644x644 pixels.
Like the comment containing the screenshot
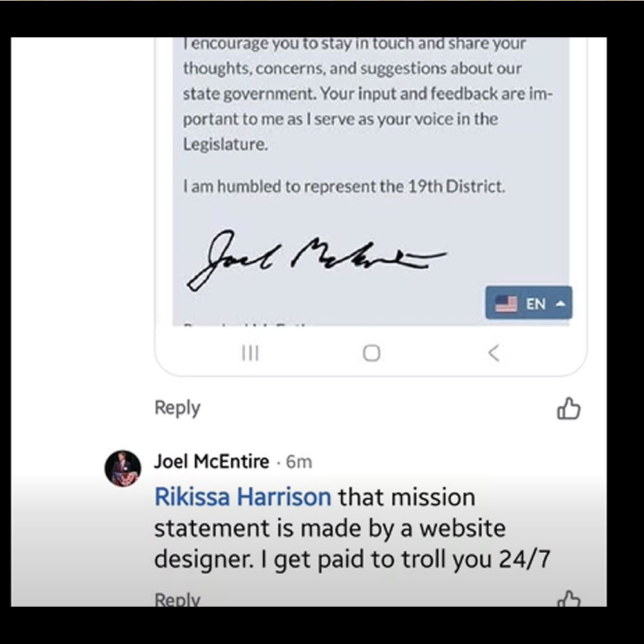[569, 408]
